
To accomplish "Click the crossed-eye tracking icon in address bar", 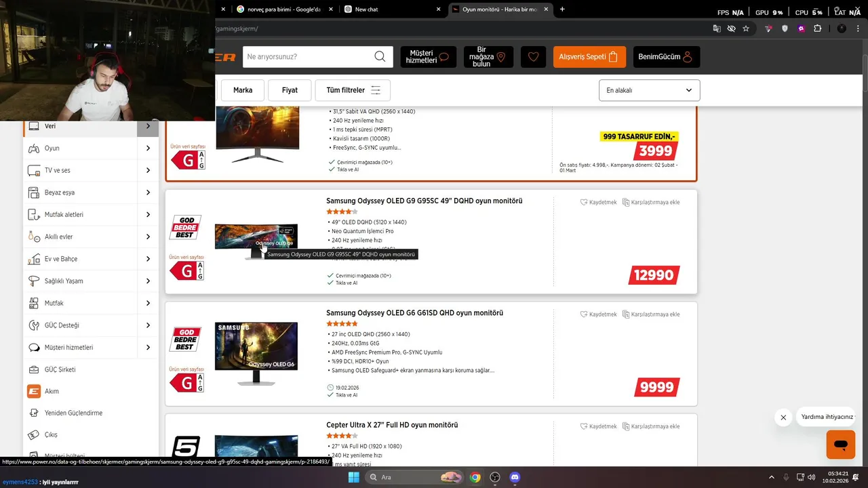I will coord(731,28).
